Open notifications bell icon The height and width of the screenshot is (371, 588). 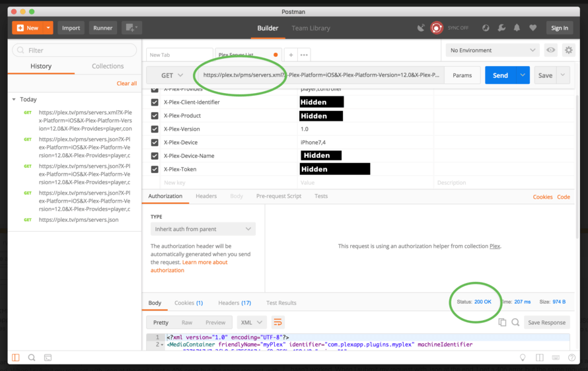[517, 28]
